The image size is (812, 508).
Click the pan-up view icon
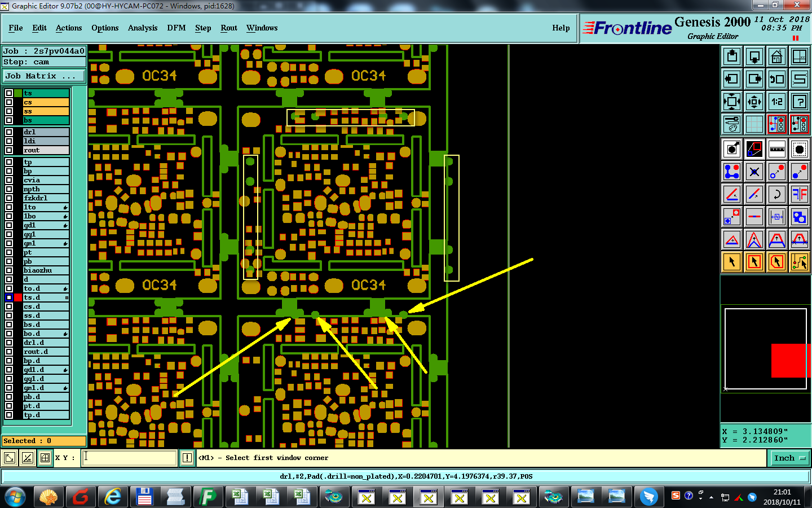coord(732,56)
